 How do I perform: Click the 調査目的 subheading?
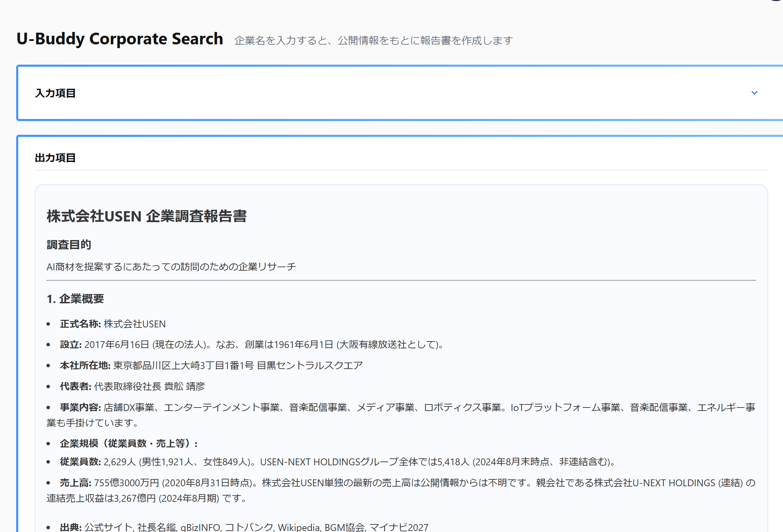tap(69, 245)
